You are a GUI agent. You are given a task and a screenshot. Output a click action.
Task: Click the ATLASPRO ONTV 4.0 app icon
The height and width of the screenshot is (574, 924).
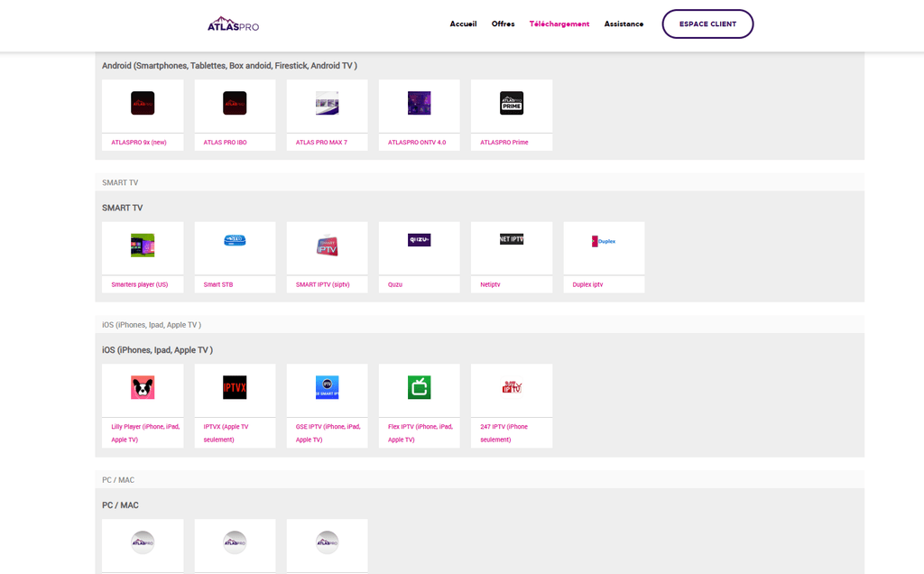click(x=419, y=103)
